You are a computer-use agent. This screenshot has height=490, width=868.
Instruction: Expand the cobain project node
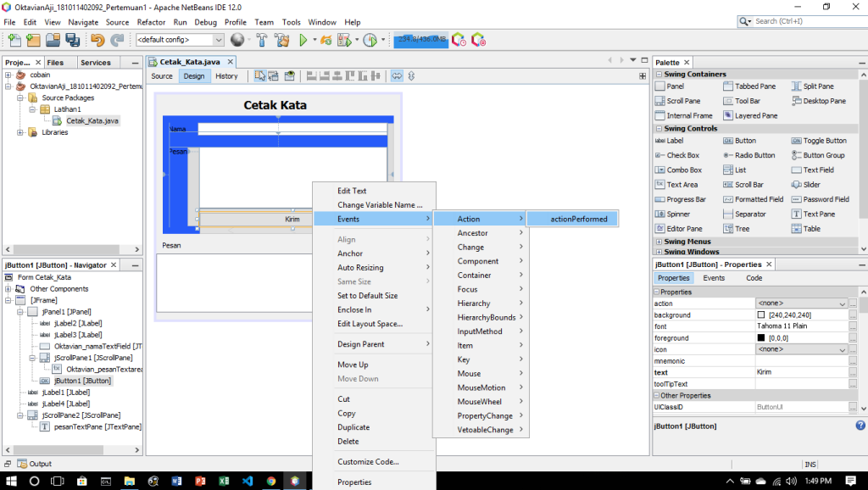pyautogui.click(x=8, y=75)
